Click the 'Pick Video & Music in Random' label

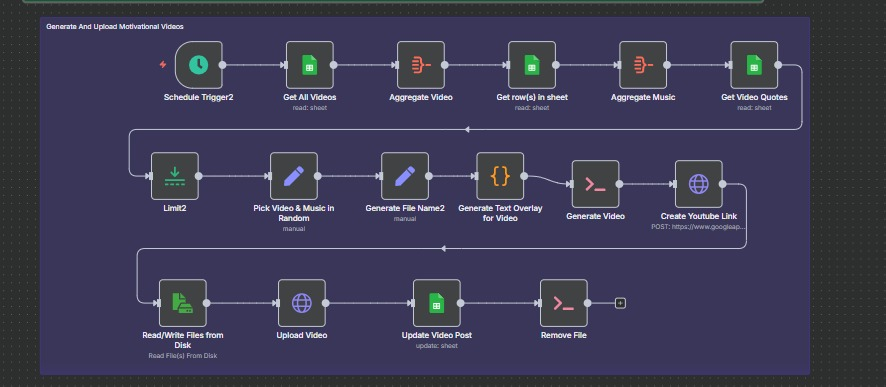(x=294, y=213)
